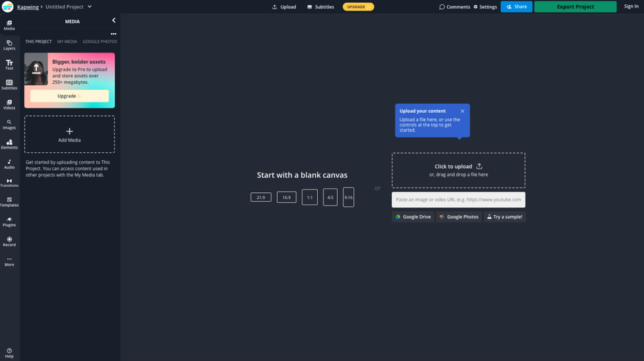Open the Subtitles sidebar panel
The height and width of the screenshot is (361, 644).
[9, 84]
